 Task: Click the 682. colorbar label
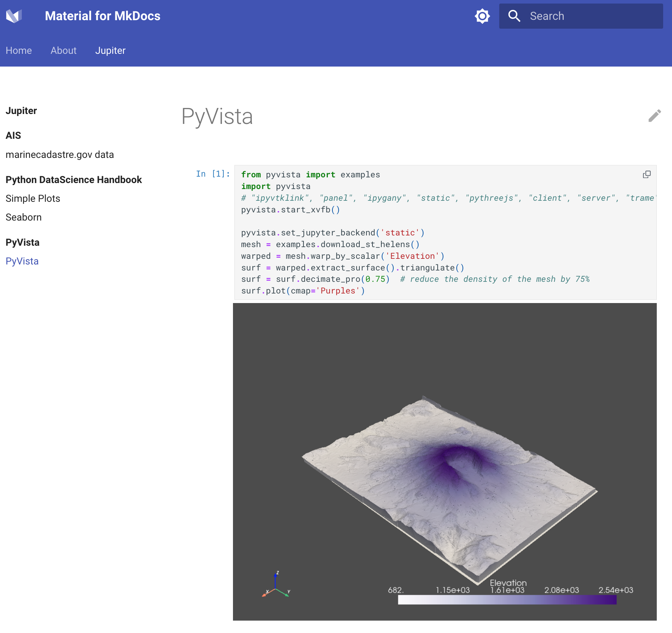coord(396,590)
